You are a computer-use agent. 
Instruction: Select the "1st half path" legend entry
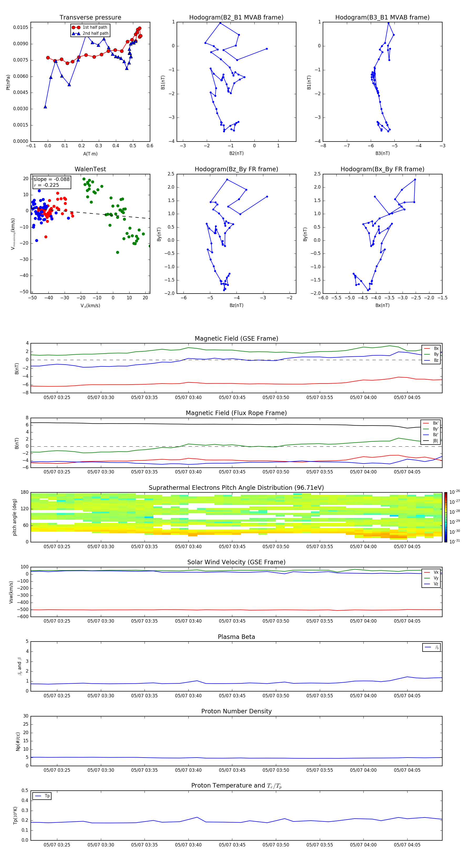[x=90, y=27]
